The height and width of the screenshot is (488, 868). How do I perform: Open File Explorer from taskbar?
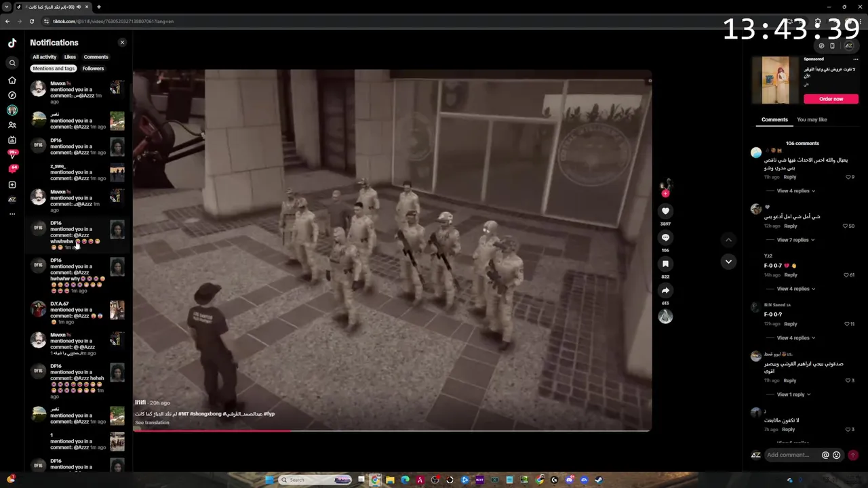pos(390,480)
